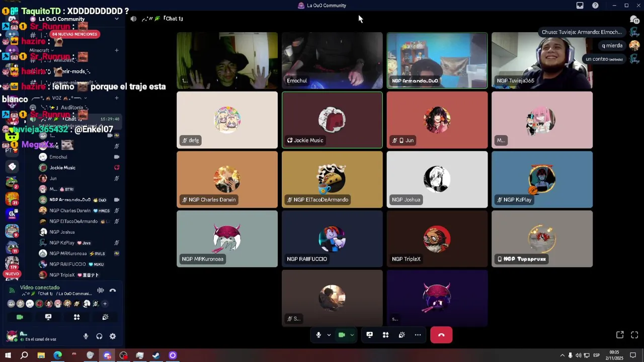Screen dimensions: 644x362
Task: Add a channel to the Minecraft category
Action: [117, 50]
